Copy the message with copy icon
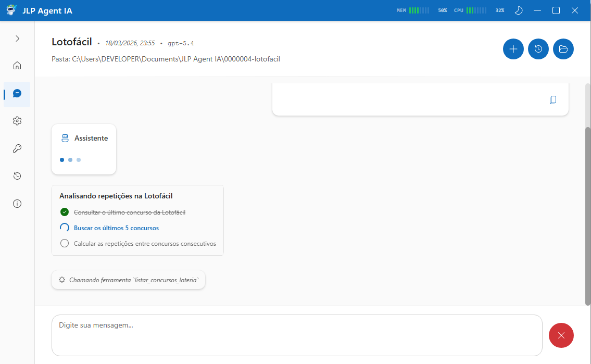591x364 pixels. click(553, 99)
